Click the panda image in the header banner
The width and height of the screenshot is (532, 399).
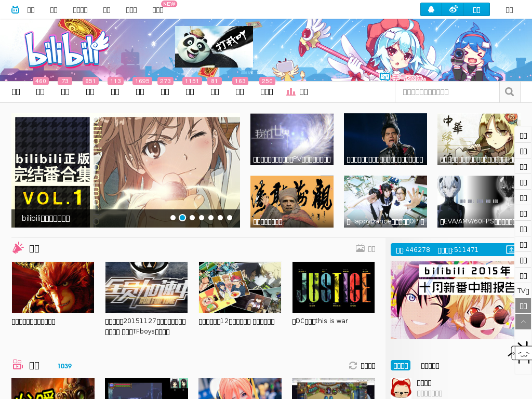(214, 46)
